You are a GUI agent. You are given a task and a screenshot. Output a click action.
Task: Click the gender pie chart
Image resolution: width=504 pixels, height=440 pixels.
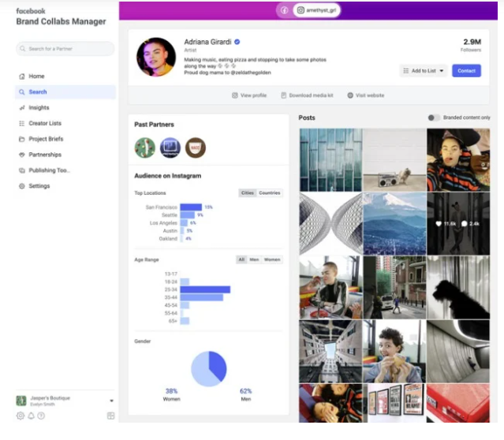(208, 369)
